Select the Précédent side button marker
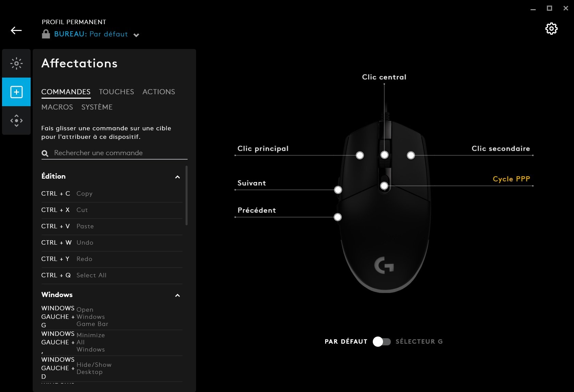Viewport: 574px width, 392px height. (x=337, y=217)
